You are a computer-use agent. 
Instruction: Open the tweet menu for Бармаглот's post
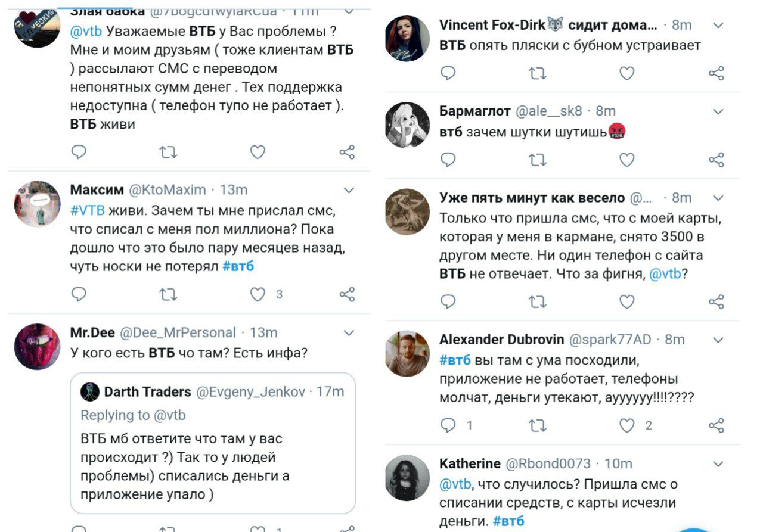click(718, 111)
